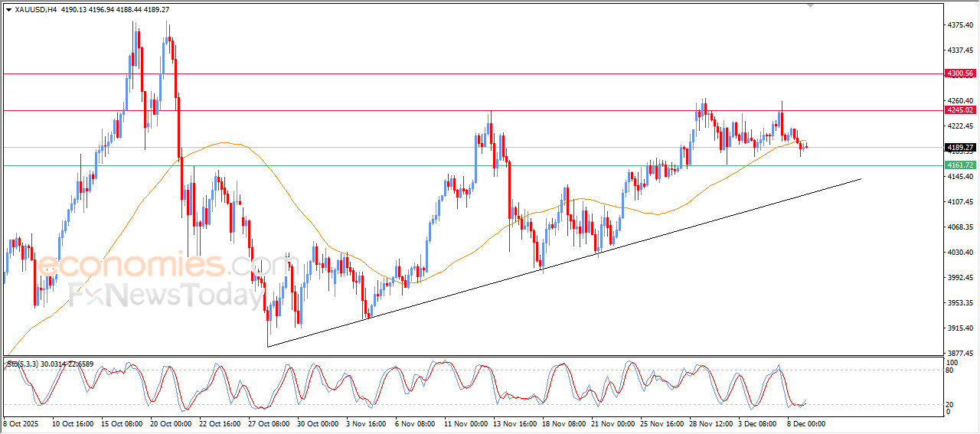Click the green 4161.72 price label

coord(960,165)
